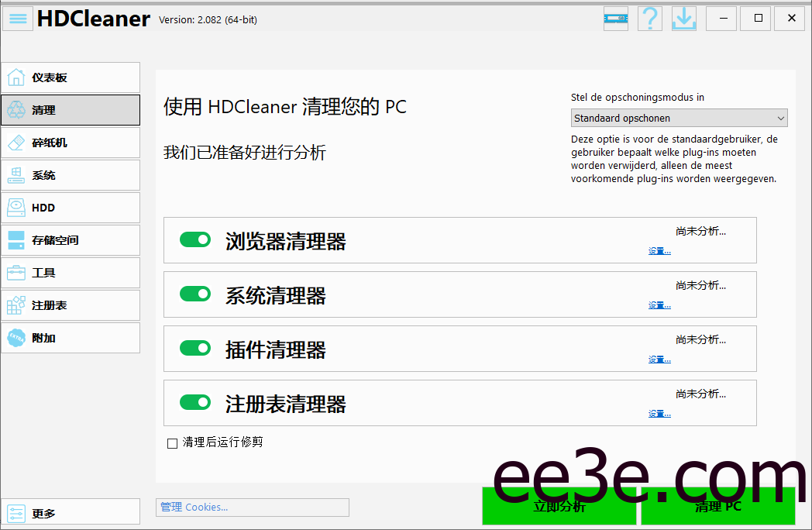The width and height of the screenshot is (812, 530).
Task: Open the 存储空间 (Storage) section
Action: click(x=70, y=239)
